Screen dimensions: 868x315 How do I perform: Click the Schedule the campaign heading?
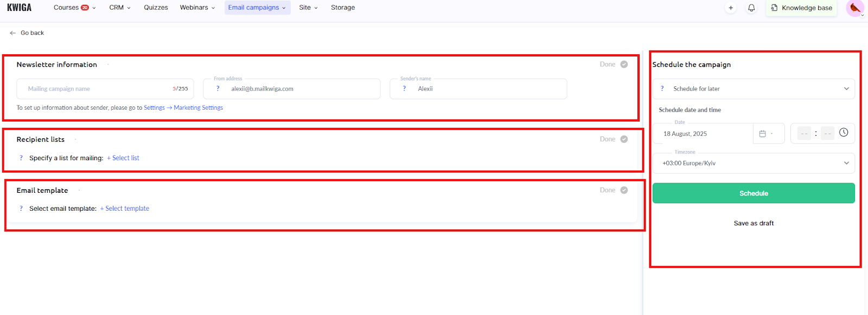[x=692, y=65]
